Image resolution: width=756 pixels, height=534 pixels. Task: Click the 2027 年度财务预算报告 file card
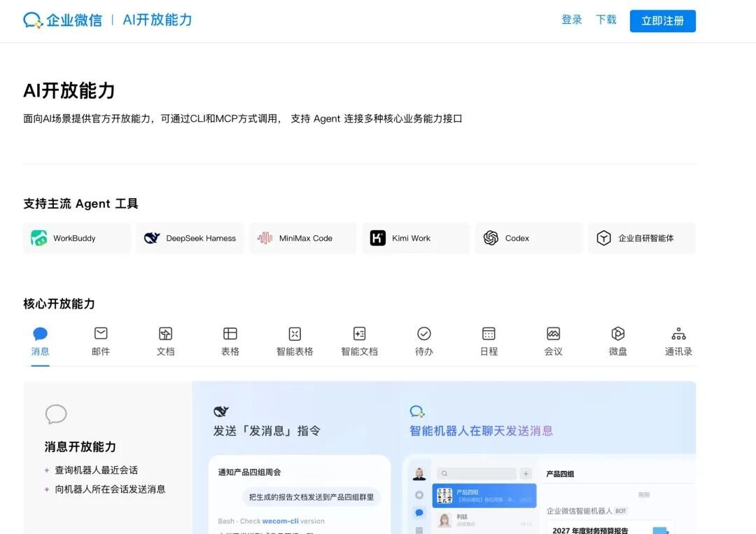[610, 528]
